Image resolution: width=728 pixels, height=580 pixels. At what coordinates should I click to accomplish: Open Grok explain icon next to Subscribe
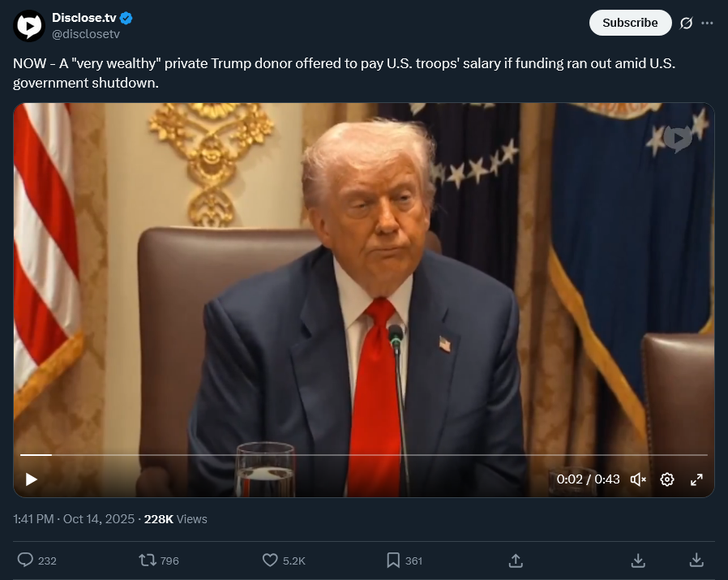(x=686, y=23)
